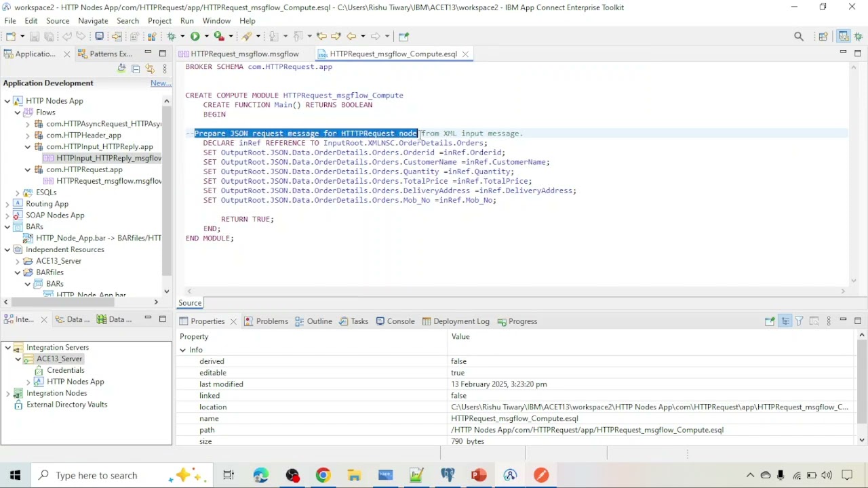The image size is (868, 488).
Task: Expand the ESQLs folder
Action: 18,192
